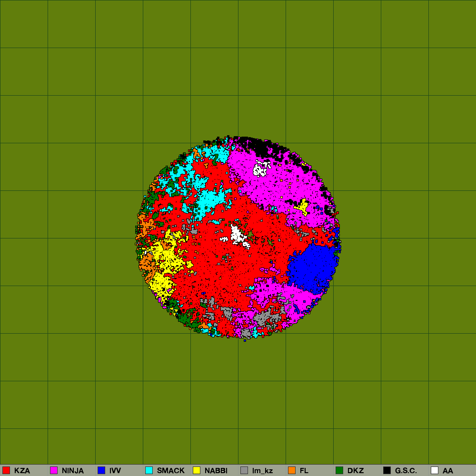The width and height of the screenshot is (476, 476).
Task: Click the orange FL legend swatch
Action: pos(292,470)
